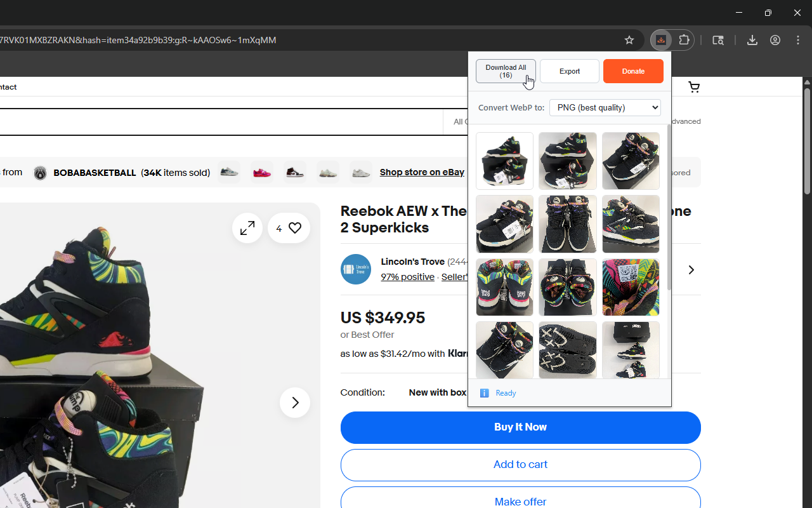
Task: Click the 'Ready' status text in the popup
Action: 506,393
